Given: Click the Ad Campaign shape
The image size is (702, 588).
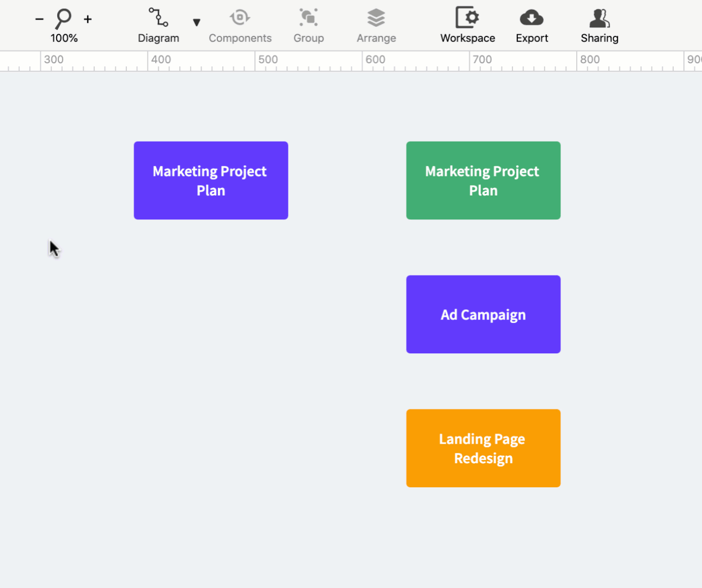Looking at the screenshot, I should coord(483,314).
